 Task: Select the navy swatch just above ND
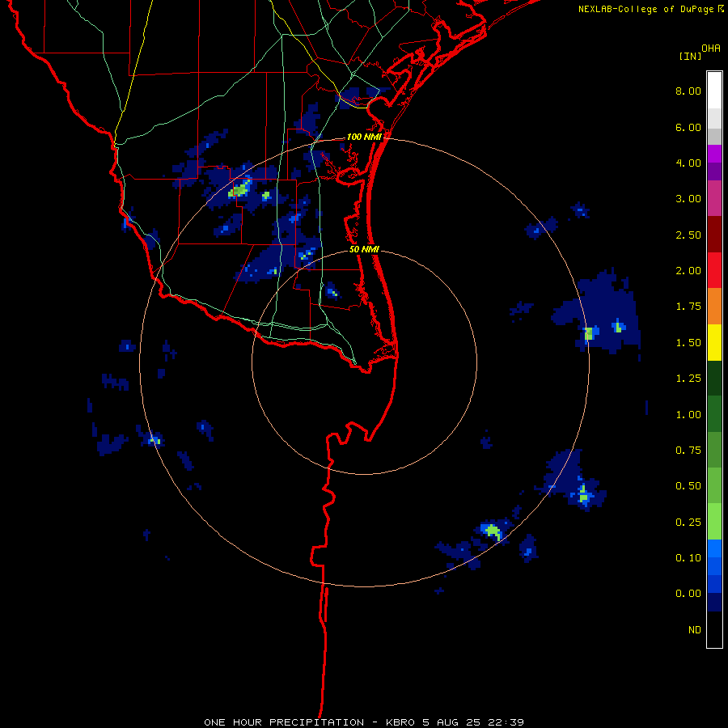coord(714,603)
